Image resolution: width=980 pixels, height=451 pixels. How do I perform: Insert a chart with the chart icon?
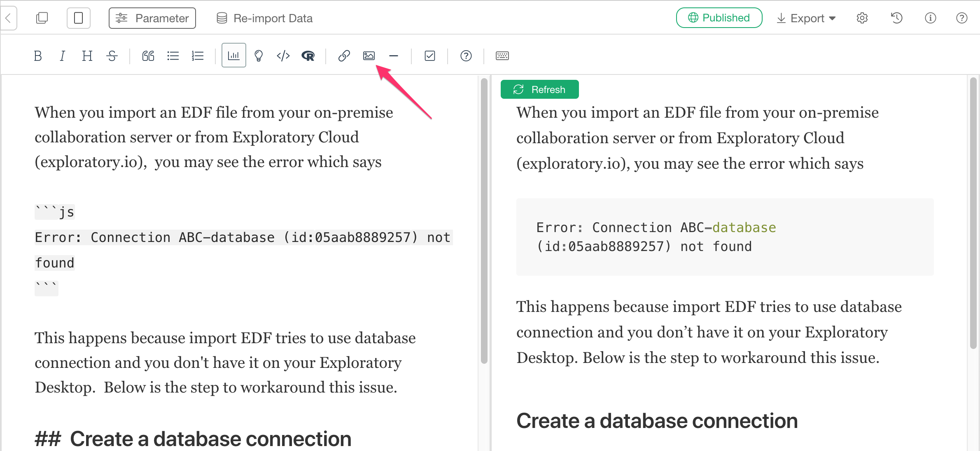[234, 55]
